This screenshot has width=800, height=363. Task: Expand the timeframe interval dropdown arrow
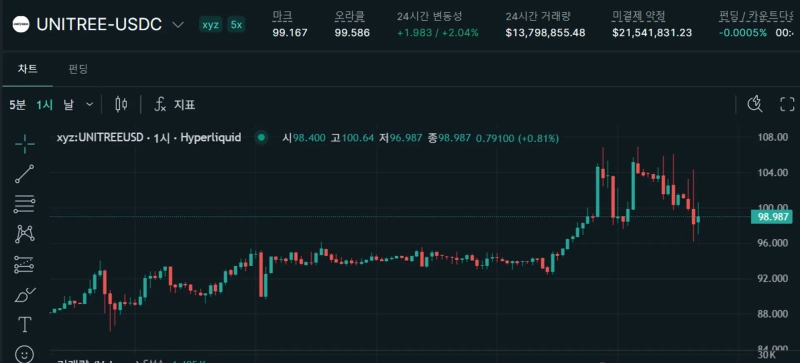[90, 105]
